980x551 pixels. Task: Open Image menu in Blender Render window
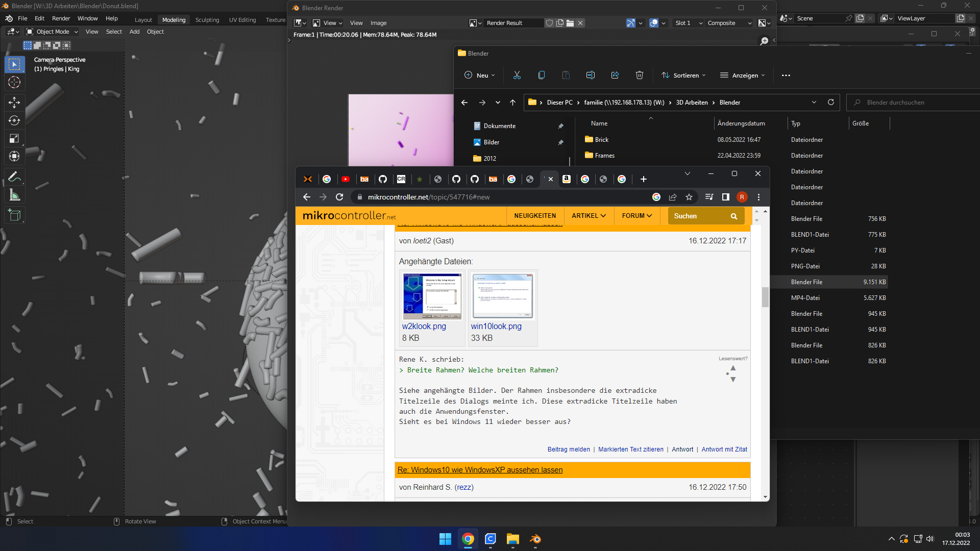click(378, 23)
